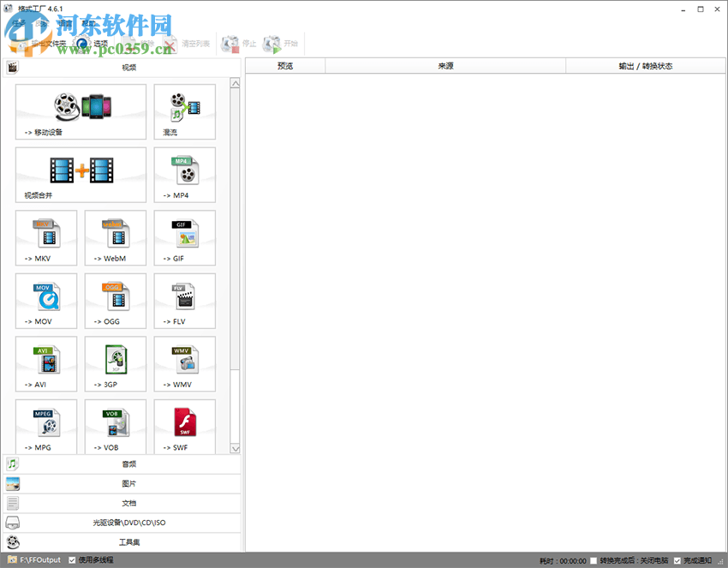Choose the -> VOB conversion tile

click(116, 427)
